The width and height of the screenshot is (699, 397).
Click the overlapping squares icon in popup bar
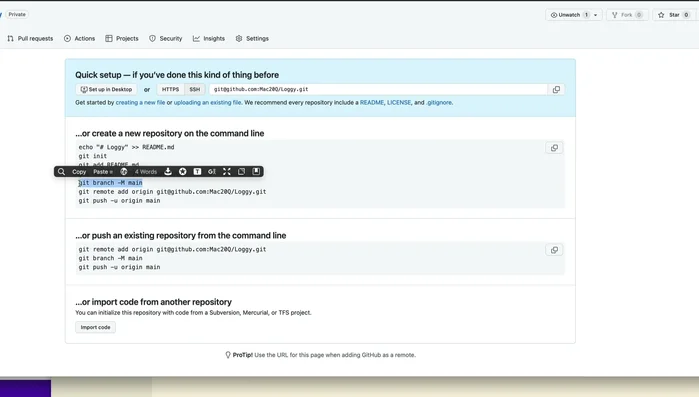click(x=242, y=172)
